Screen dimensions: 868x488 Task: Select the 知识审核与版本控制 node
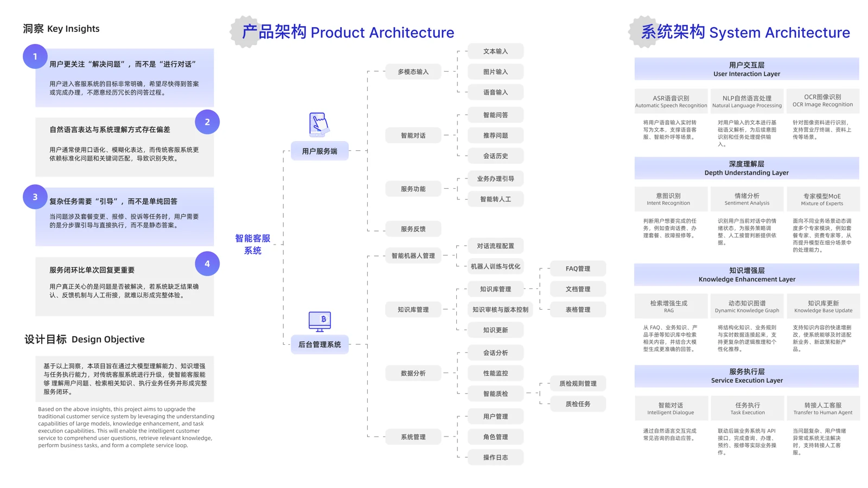(500, 310)
